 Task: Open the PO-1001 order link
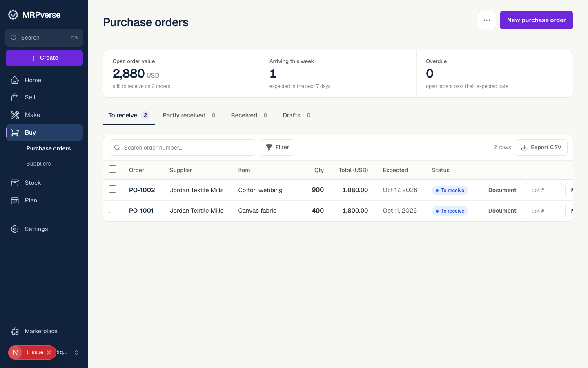coord(141,211)
